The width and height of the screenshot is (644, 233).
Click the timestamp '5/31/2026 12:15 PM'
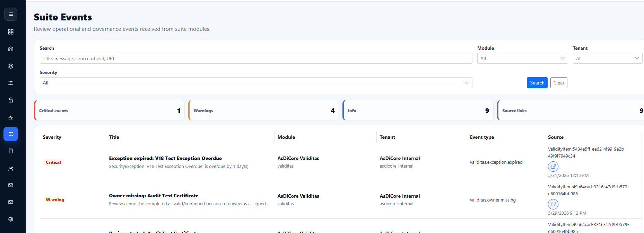click(568, 176)
